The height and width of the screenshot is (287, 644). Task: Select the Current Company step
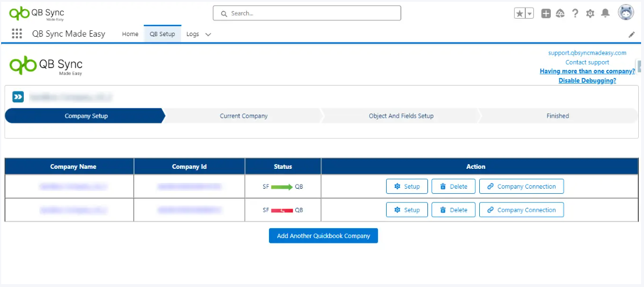[x=243, y=116]
